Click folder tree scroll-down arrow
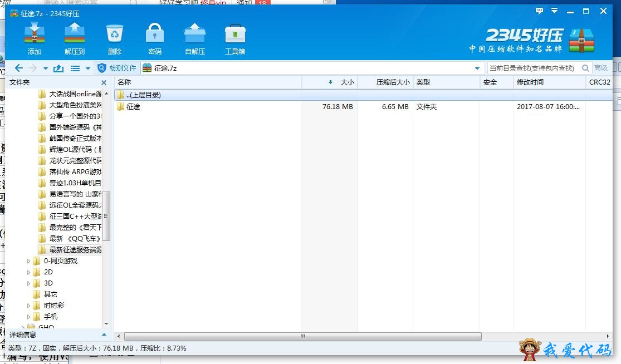621x364 pixels. click(106, 324)
